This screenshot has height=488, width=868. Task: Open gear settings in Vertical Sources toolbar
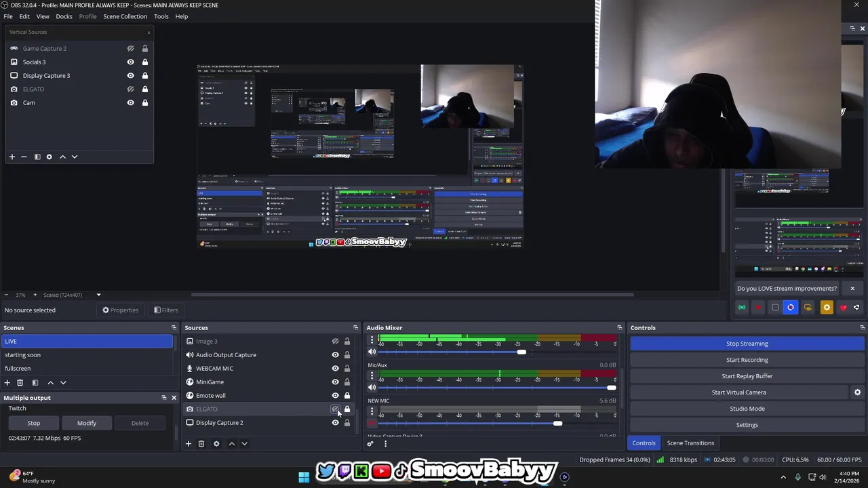tap(49, 157)
